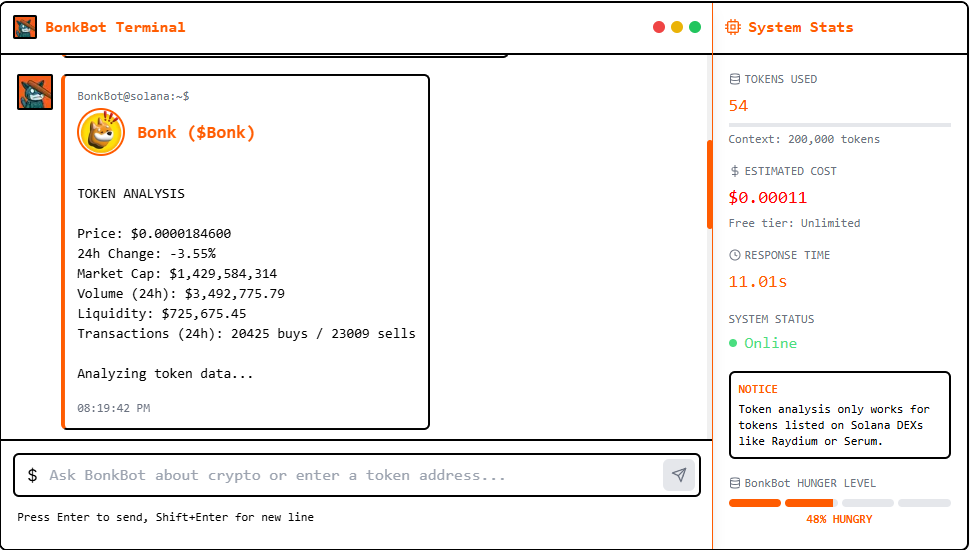
Task: Click the Press Enter to send hint
Action: 165,517
